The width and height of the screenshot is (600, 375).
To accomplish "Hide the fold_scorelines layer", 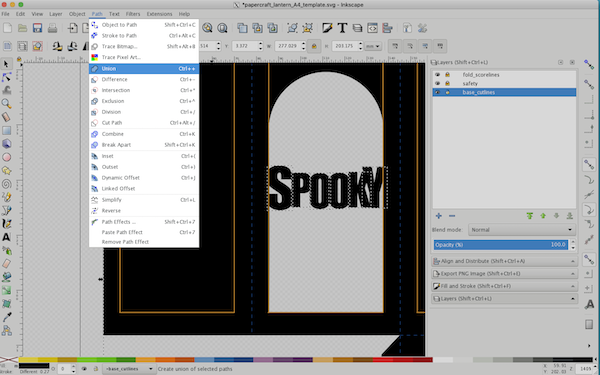I will pos(437,75).
